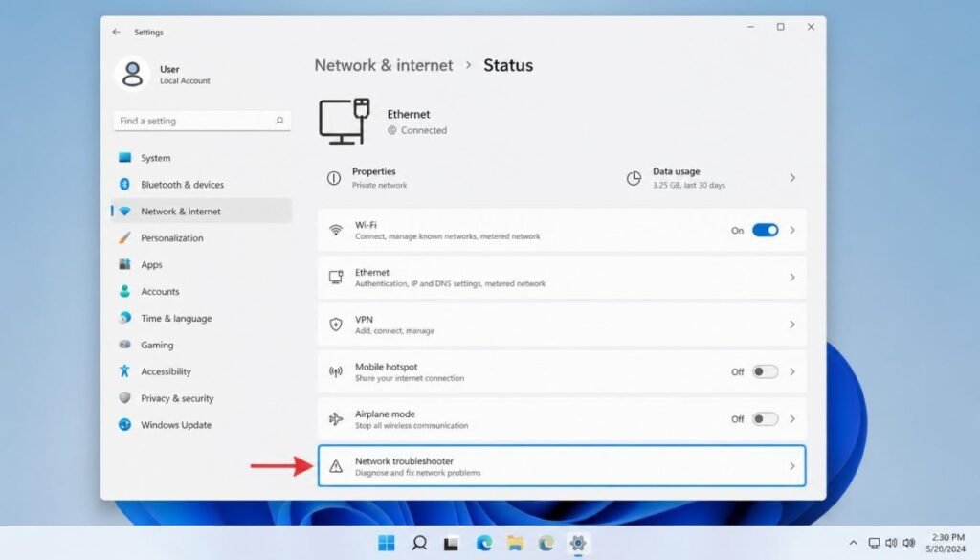
Task: Click the search magnifier in Find a setting
Action: tap(279, 121)
